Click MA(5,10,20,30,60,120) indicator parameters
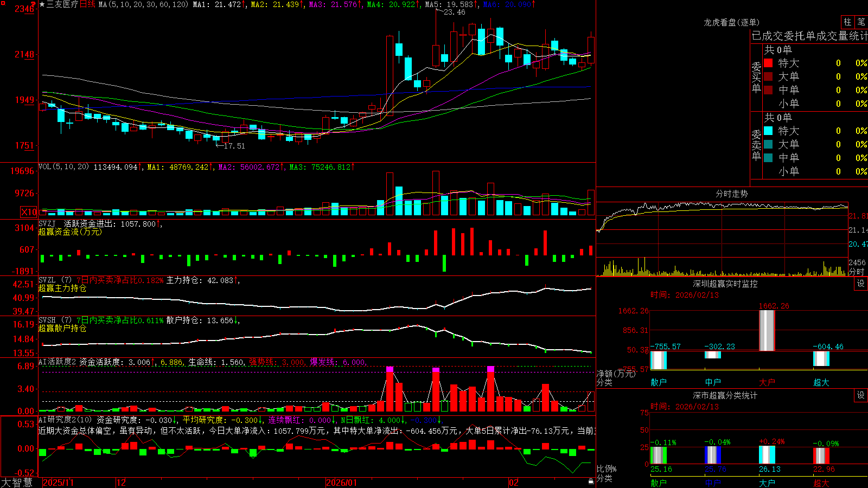Image resolution: width=868 pixels, height=488 pixels. click(x=143, y=4)
